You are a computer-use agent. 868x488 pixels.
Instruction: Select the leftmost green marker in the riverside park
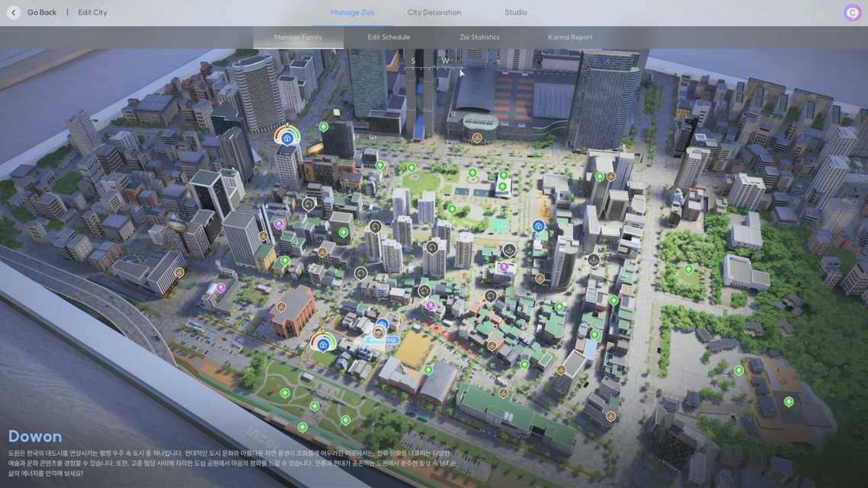tap(285, 394)
